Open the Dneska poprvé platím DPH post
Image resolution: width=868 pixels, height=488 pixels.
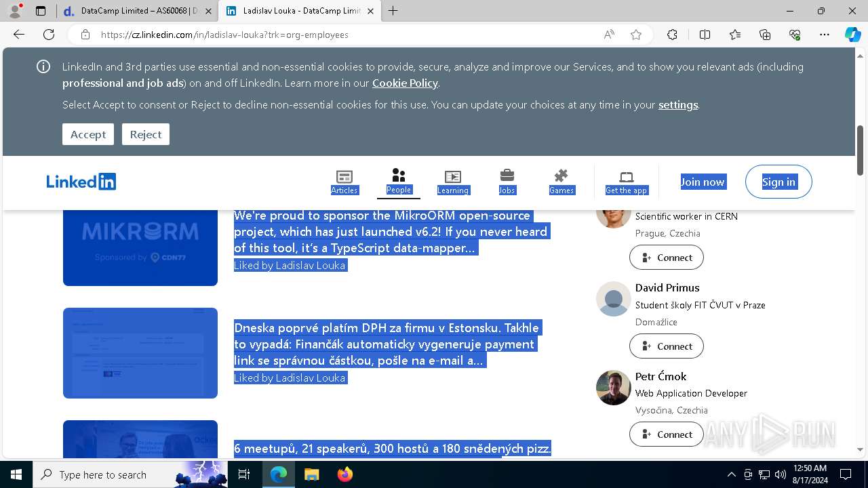coord(387,344)
